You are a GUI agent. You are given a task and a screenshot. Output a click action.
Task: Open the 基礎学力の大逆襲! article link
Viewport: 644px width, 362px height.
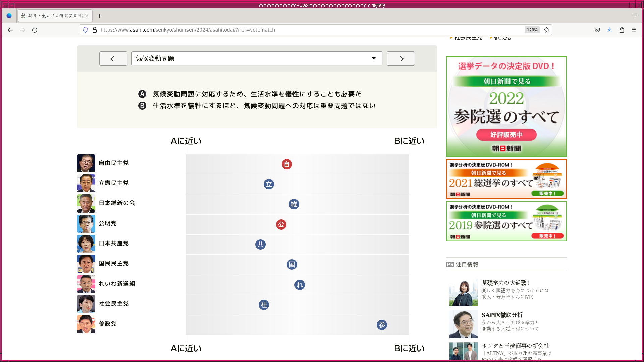tap(505, 283)
